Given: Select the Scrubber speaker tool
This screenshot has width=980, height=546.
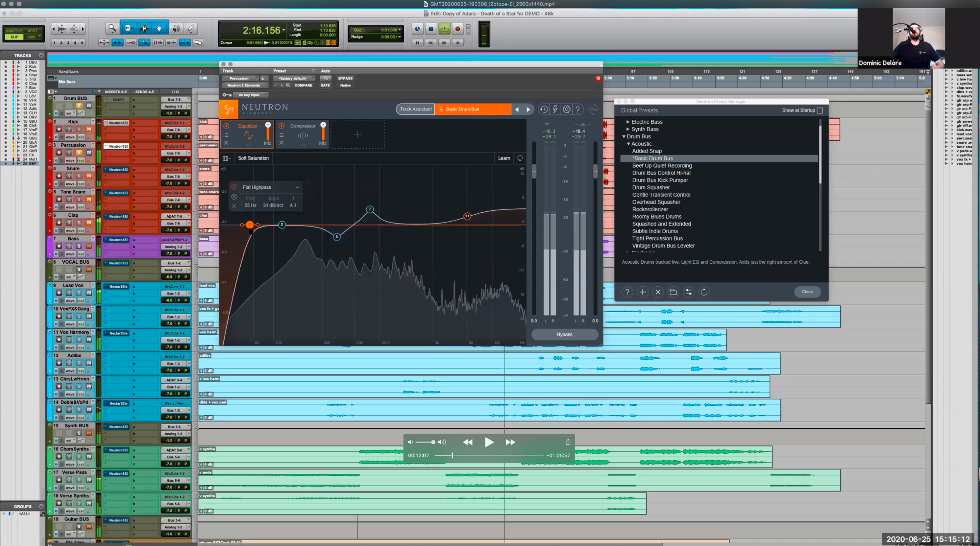Looking at the screenshot, I should pos(176,28).
